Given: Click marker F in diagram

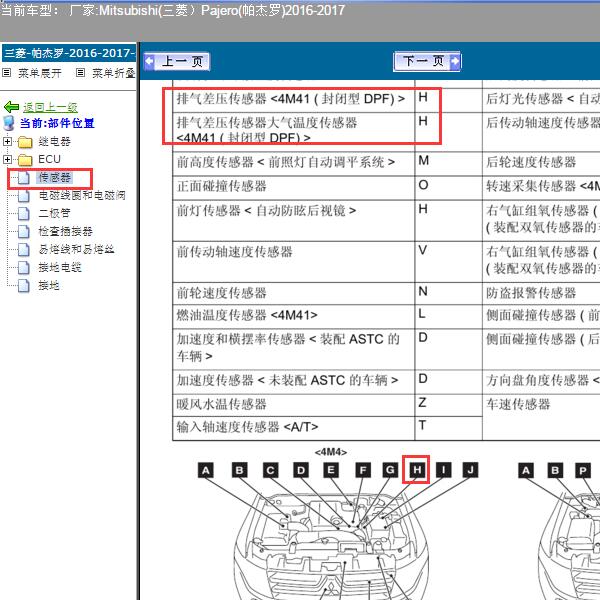Looking at the screenshot, I should pos(363,470).
